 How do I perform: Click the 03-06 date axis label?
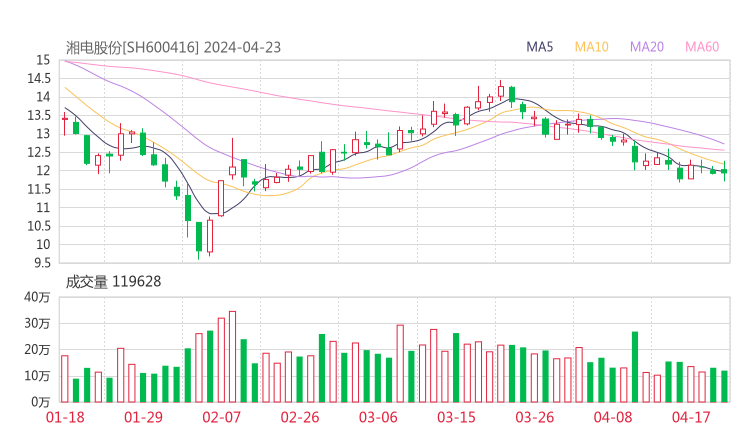378,417
